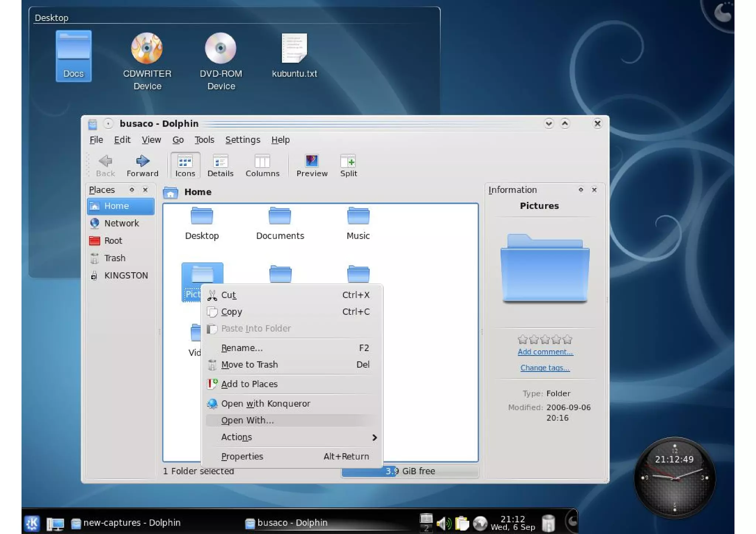
Task: Click the Add comment... link
Action: pyautogui.click(x=545, y=352)
